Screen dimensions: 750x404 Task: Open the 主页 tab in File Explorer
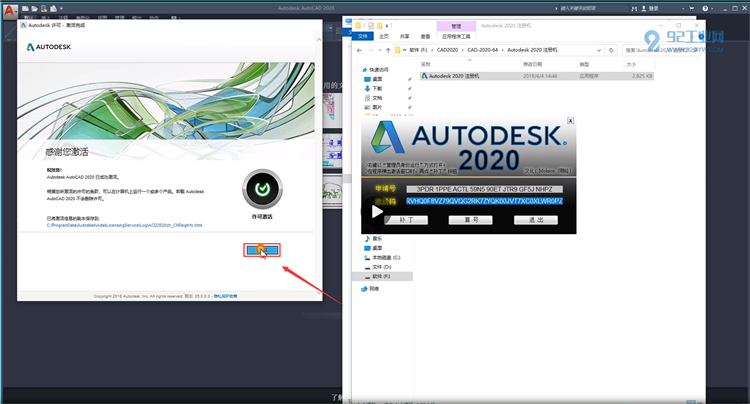click(x=384, y=36)
